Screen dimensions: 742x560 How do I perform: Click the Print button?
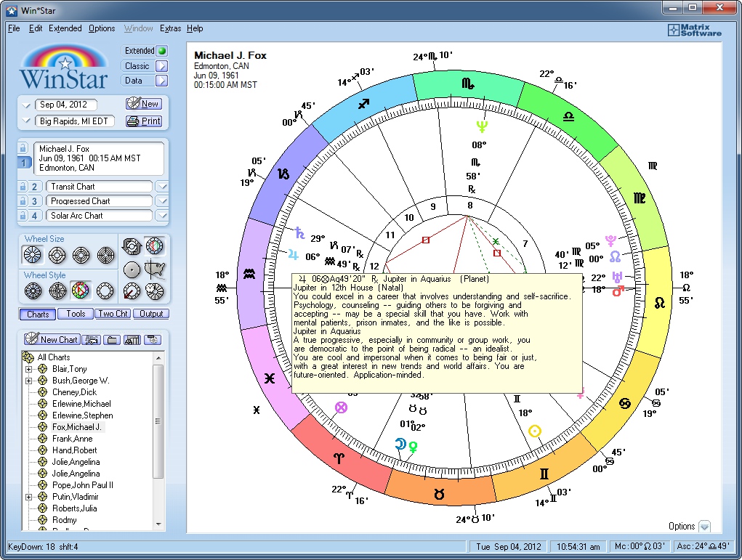click(x=145, y=121)
